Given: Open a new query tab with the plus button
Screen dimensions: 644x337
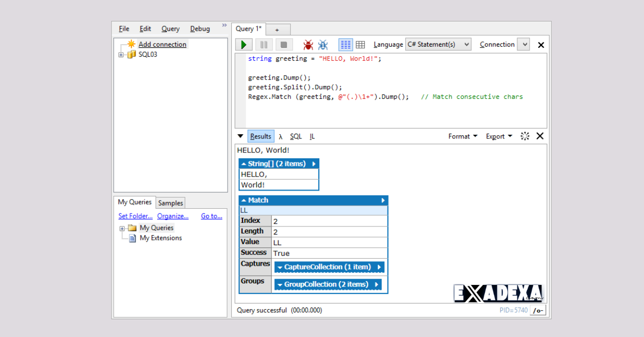Looking at the screenshot, I should (277, 29).
